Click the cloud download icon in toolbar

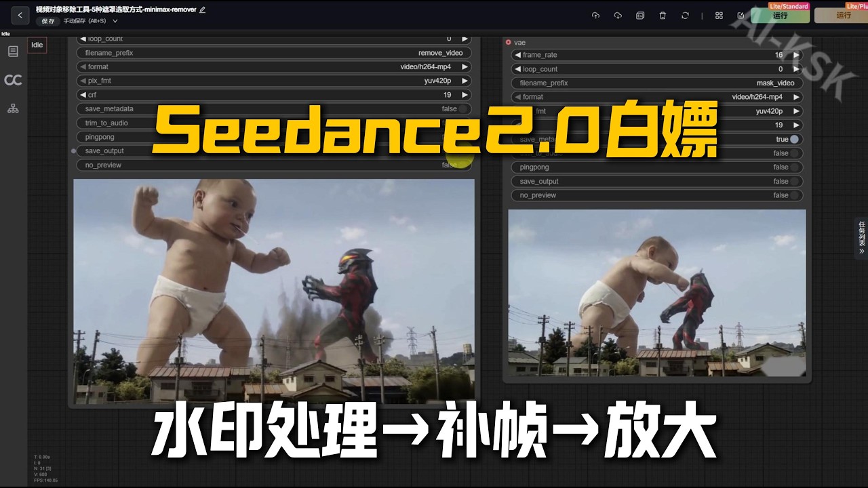[618, 16]
